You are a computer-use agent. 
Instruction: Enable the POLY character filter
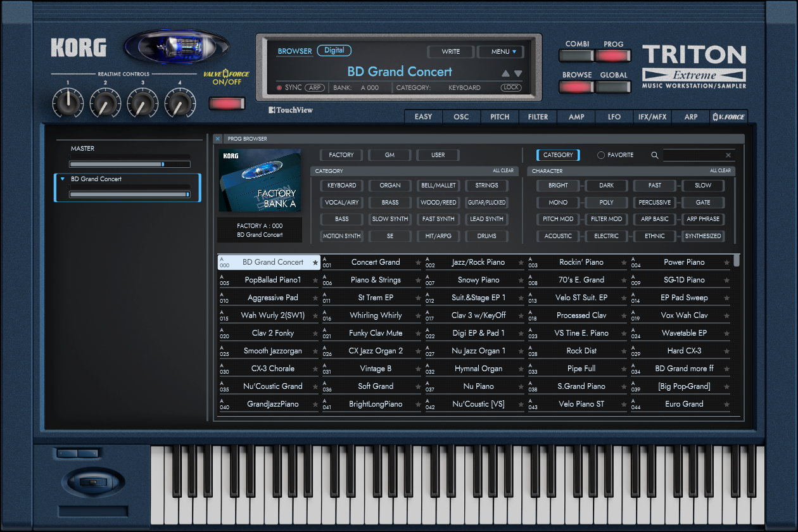tap(606, 202)
